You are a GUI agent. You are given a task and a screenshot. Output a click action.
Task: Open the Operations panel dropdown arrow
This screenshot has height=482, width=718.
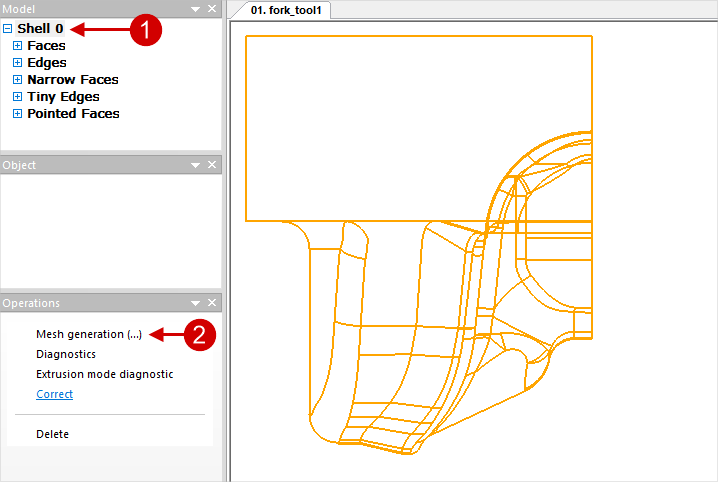coord(196,303)
